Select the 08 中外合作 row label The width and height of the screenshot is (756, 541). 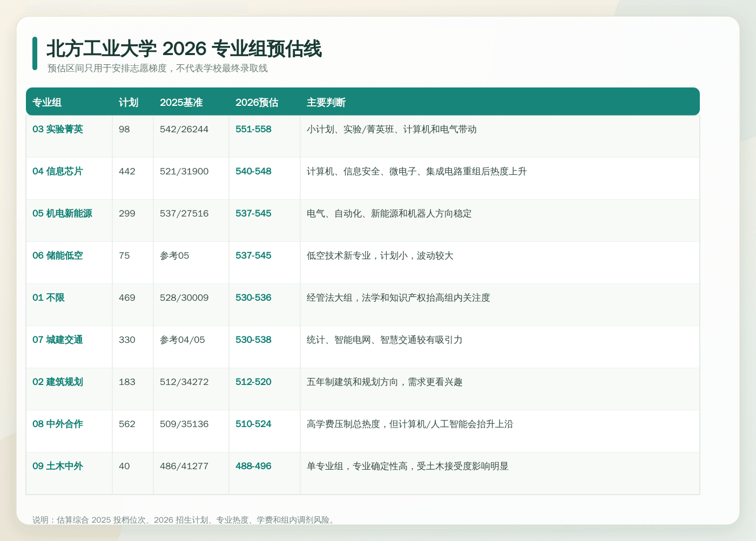(58, 424)
